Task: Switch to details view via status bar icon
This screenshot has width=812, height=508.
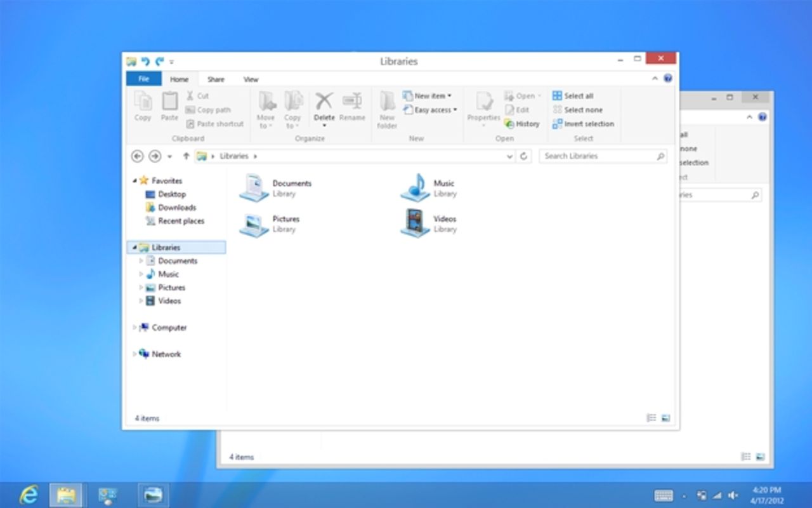Action: (651, 417)
